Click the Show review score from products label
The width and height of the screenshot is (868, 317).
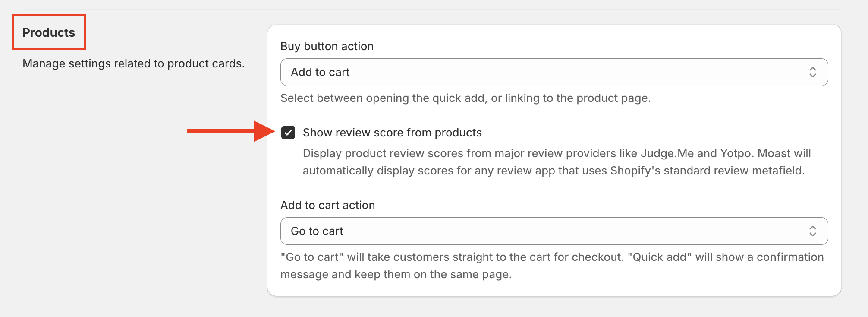coord(392,133)
